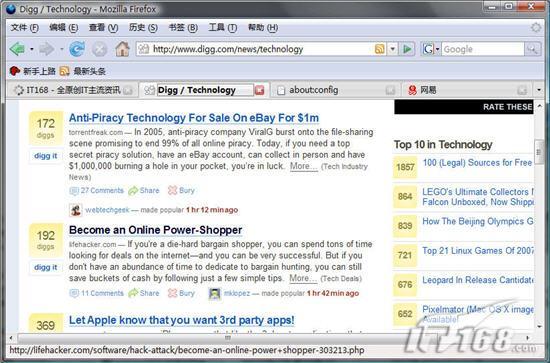Click the 新手上路 bookmark
This screenshot has height=363, width=550.
click(x=33, y=71)
